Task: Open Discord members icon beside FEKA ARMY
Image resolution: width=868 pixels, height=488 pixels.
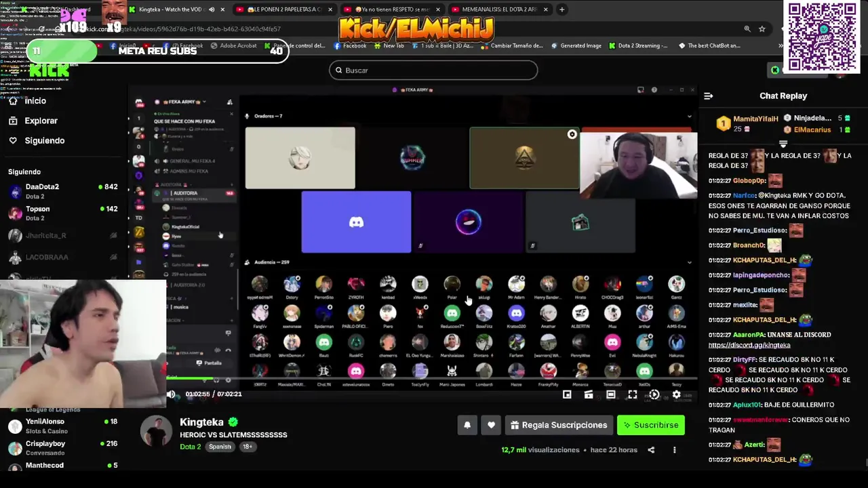Action: pyautogui.click(x=229, y=102)
